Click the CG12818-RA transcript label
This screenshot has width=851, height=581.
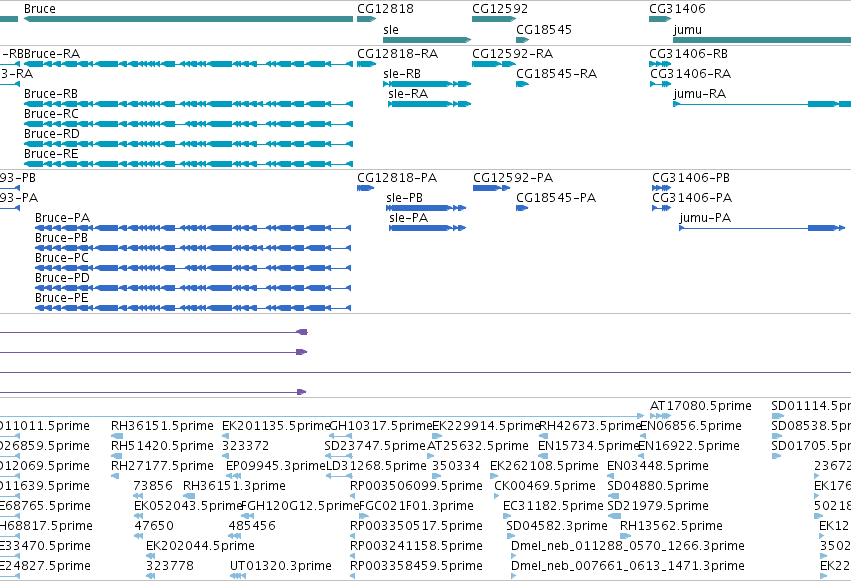[397, 54]
